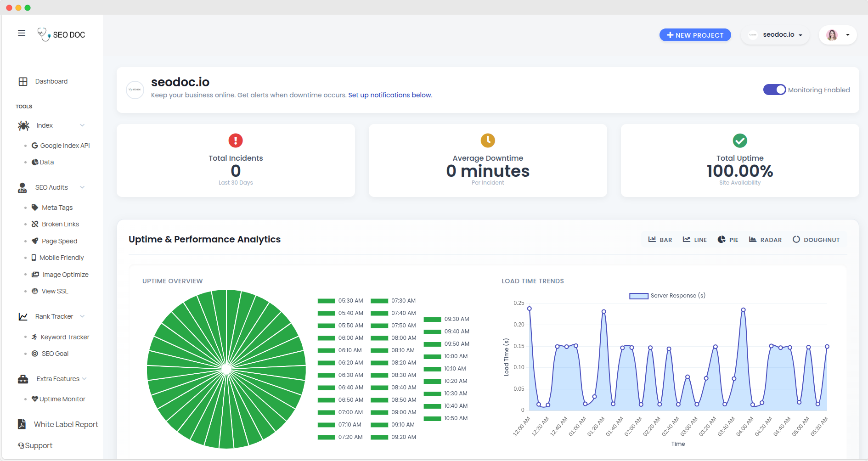This screenshot has height=461, width=868.
Task: Click the spider Index icon
Action: coord(23,125)
